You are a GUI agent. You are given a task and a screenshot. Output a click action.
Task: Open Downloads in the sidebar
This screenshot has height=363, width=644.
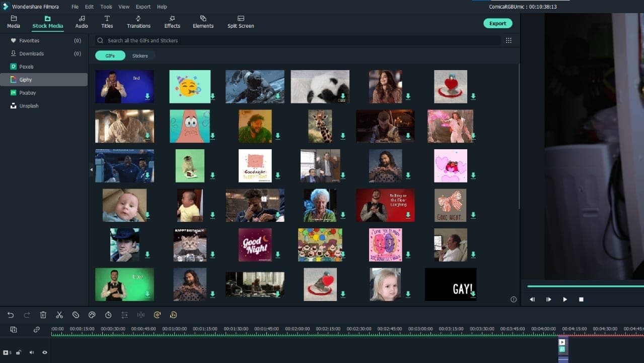pyautogui.click(x=44, y=53)
